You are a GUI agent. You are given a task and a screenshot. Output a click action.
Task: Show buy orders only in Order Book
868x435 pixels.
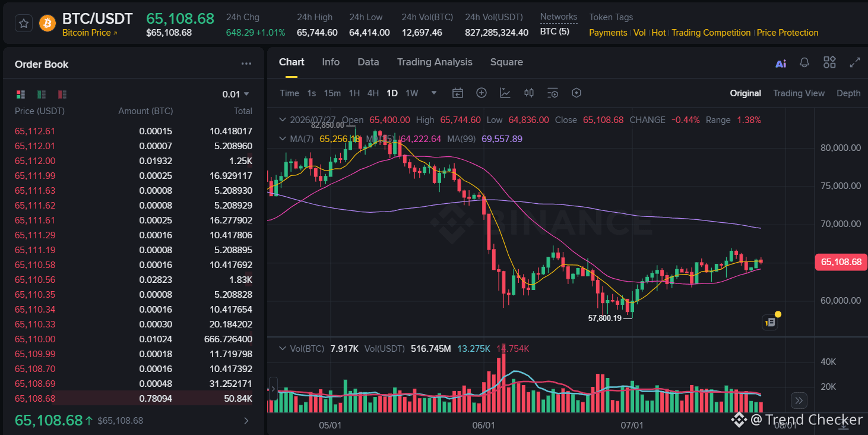tap(42, 94)
